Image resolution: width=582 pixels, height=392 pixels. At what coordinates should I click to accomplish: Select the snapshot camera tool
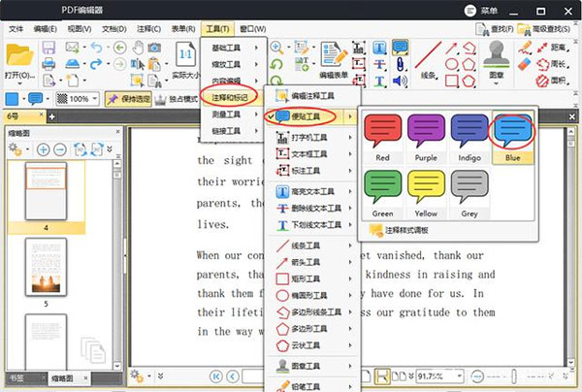click(x=154, y=48)
